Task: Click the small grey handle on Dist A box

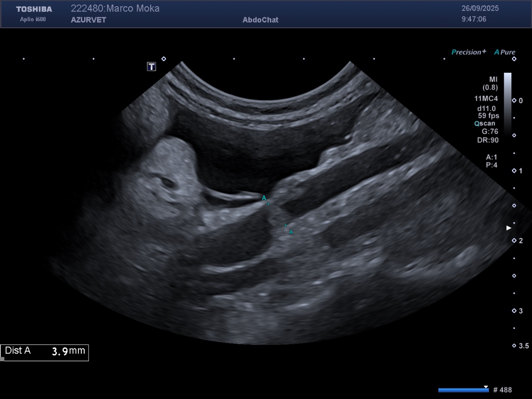Action: coord(2,358)
